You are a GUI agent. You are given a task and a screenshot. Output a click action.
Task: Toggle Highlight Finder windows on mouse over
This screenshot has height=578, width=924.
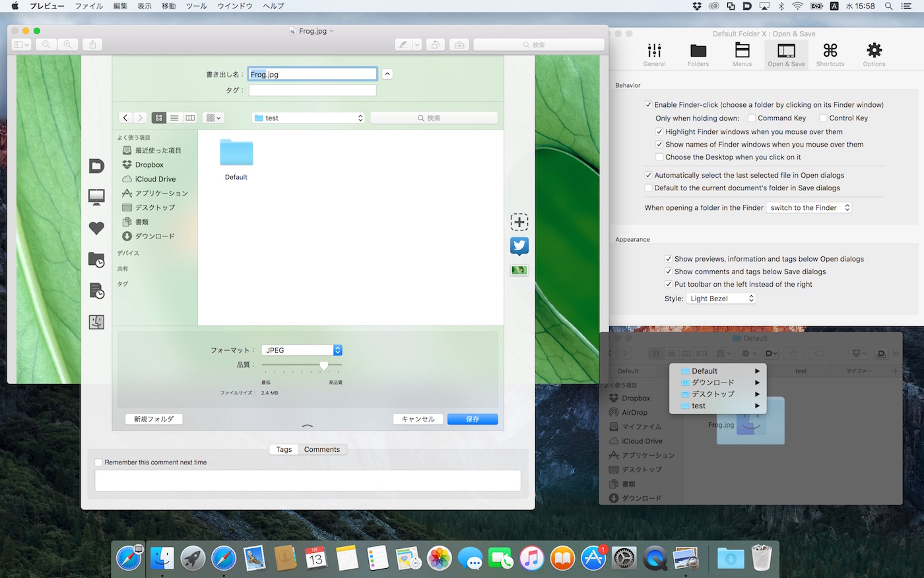click(x=659, y=131)
